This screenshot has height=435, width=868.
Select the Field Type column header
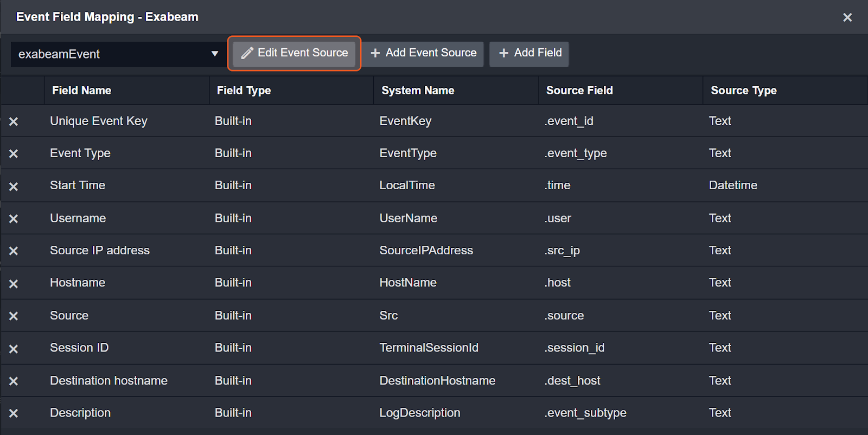244,91
